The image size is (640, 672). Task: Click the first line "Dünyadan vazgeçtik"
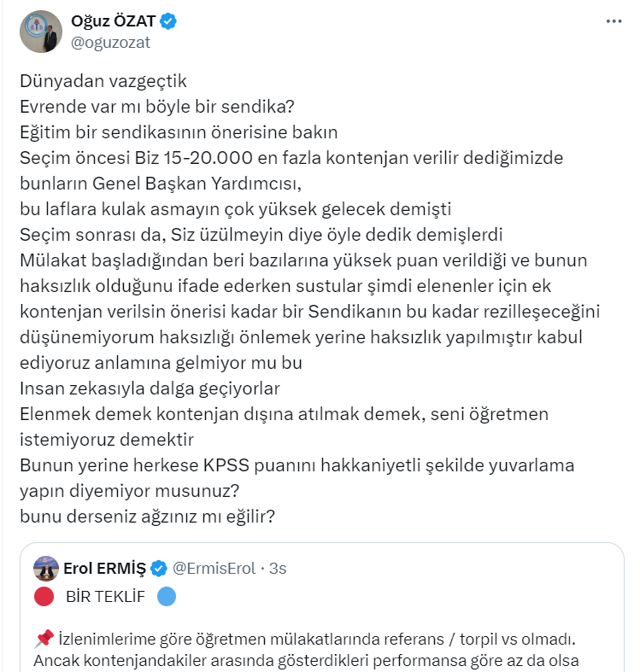click(x=102, y=83)
